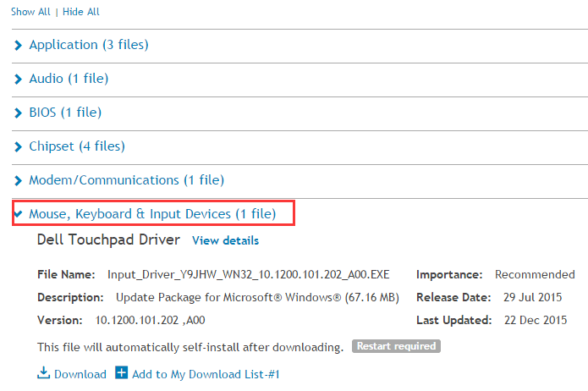The width and height of the screenshot is (588, 391).
Task: Click the Last Updated label
Action: tap(453, 320)
